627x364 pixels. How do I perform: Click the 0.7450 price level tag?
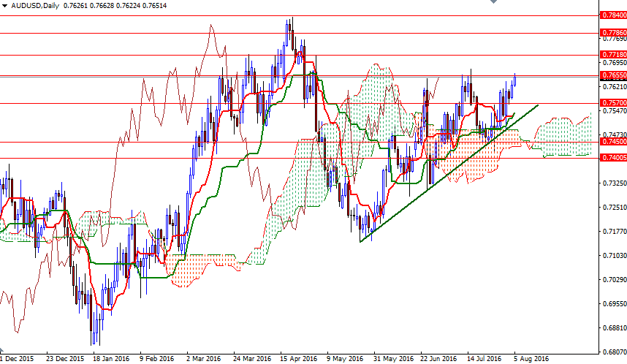tap(612, 142)
